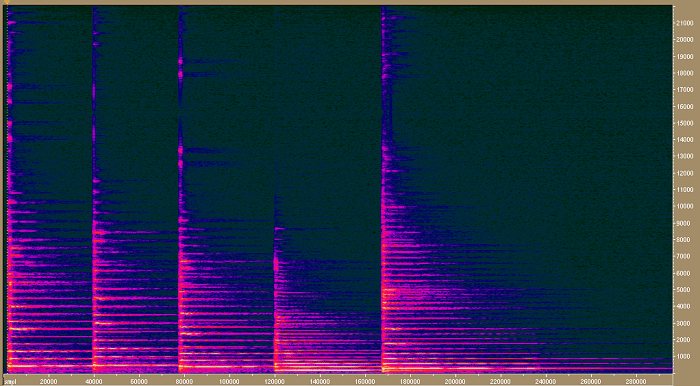Click the 'smpl' unit label on time ruler
Image resolution: width=700 pixels, height=386 pixels.
coord(9,382)
